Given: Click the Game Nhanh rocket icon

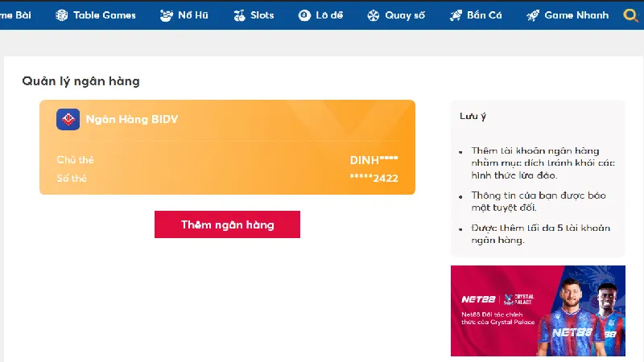Looking at the screenshot, I should pos(532,15).
